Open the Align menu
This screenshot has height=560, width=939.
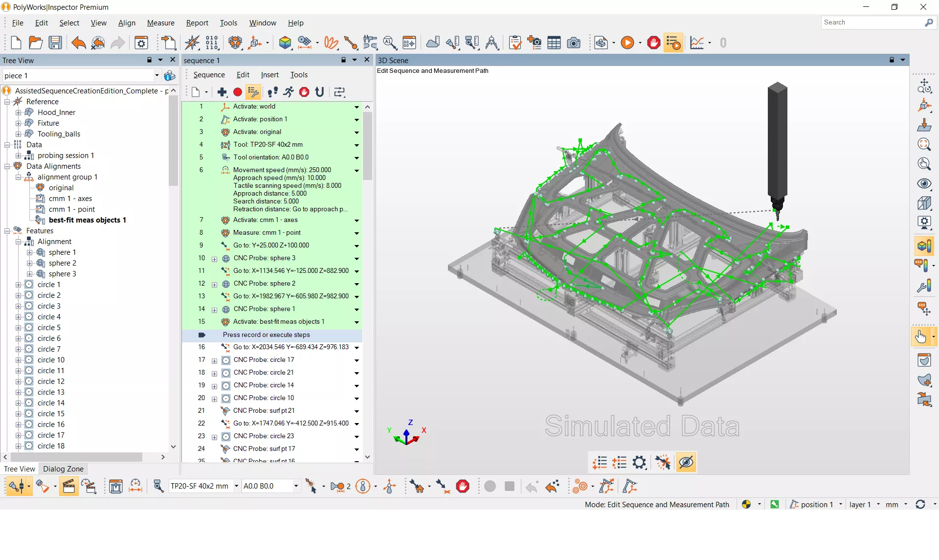tap(127, 23)
